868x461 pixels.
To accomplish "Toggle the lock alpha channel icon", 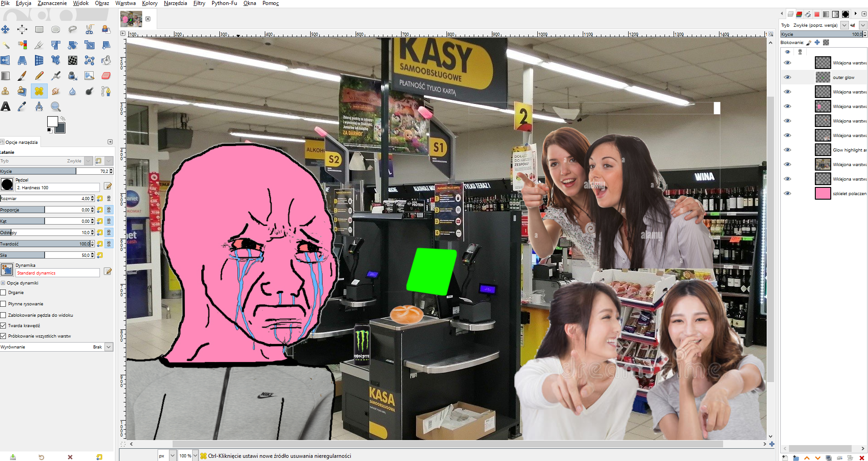I will point(826,42).
